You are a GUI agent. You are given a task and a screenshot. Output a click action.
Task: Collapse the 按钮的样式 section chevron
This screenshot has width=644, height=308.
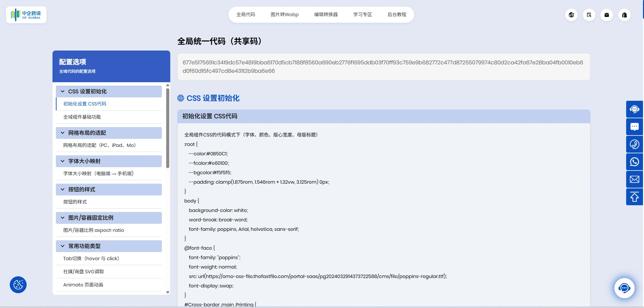point(63,189)
